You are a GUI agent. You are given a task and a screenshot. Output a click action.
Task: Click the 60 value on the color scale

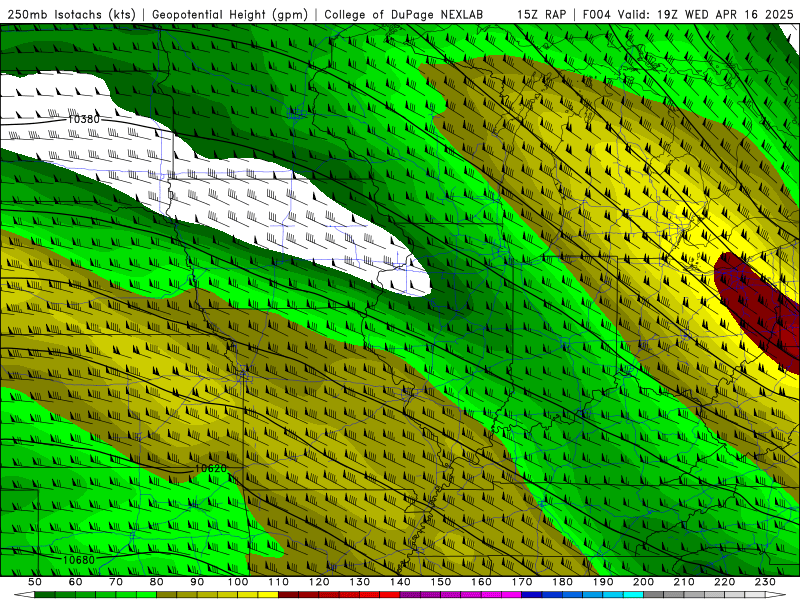[75, 582]
